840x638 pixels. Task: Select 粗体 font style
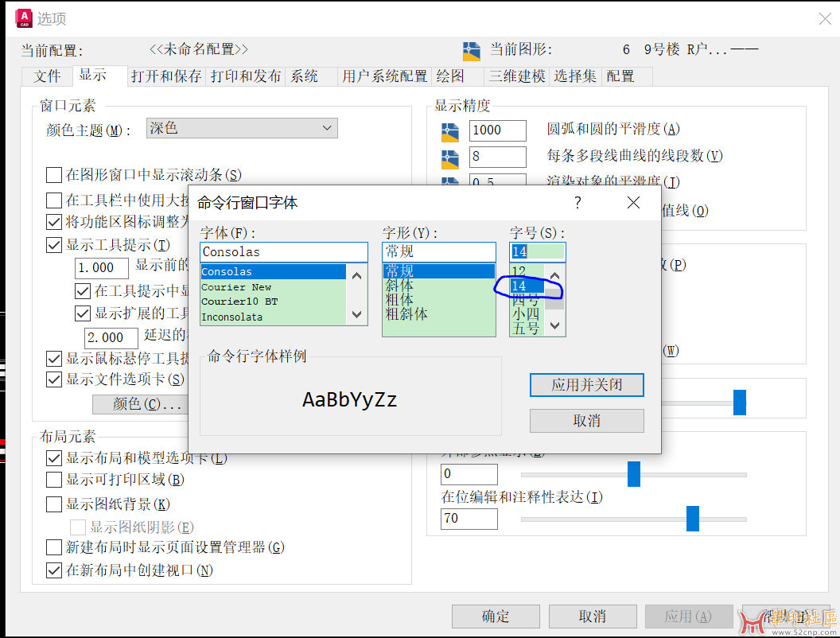pyautogui.click(x=439, y=299)
